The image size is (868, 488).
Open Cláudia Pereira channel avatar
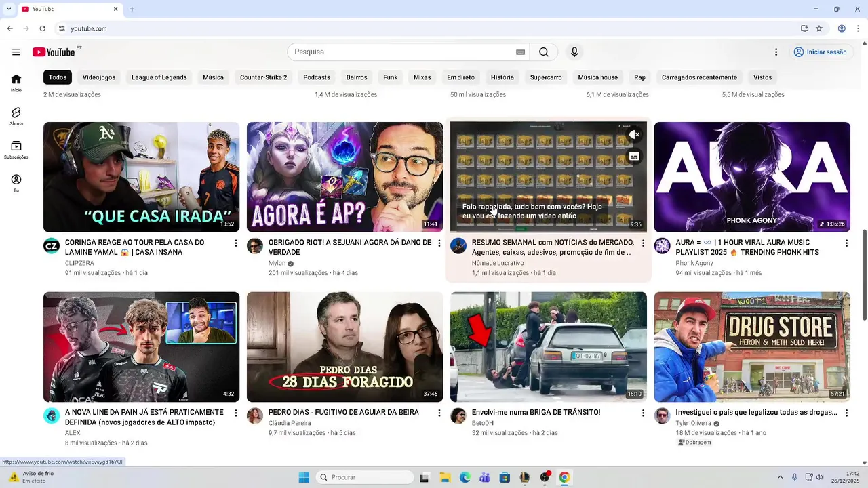click(x=255, y=415)
